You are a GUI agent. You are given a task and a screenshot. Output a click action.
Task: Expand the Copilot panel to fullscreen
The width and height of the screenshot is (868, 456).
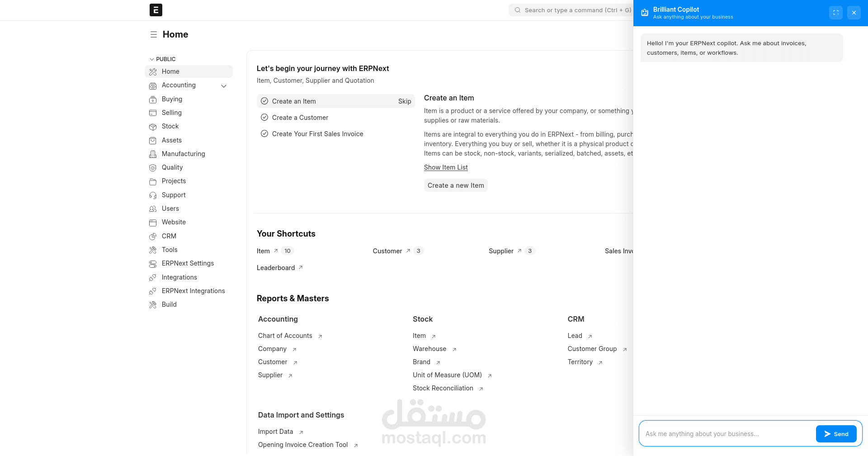(836, 13)
